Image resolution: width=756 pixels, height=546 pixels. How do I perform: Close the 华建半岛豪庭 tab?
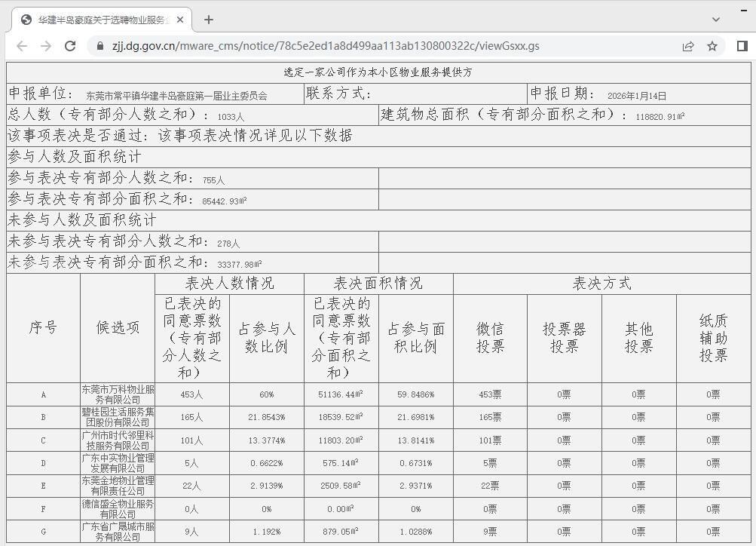click(180, 20)
